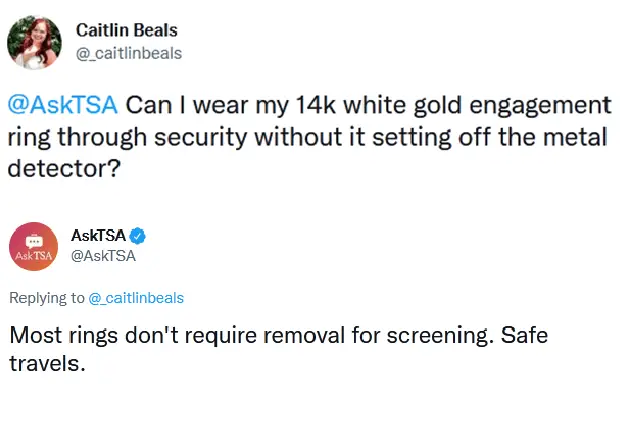Click the "Replying to" label
This screenshot has width=620, height=436.
[x=46, y=298]
